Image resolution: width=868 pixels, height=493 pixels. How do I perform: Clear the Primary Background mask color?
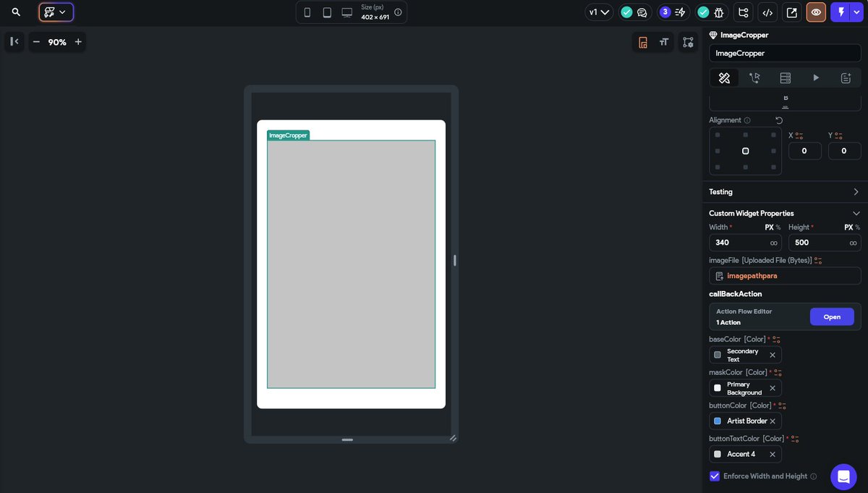pos(773,388)
